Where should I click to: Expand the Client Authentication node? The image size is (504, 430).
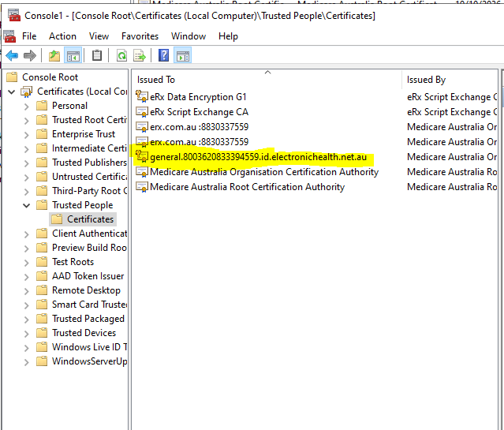click(26, 234)
